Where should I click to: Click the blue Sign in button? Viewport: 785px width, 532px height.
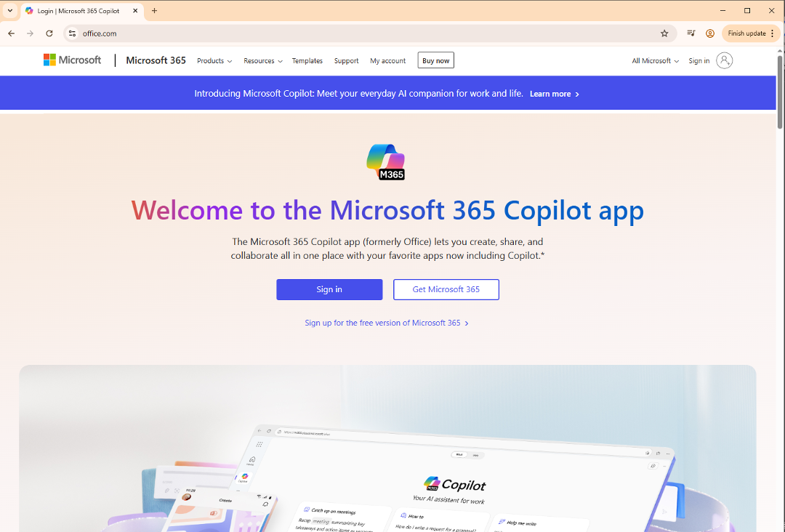pyautogui.click(x=329, y=289)
